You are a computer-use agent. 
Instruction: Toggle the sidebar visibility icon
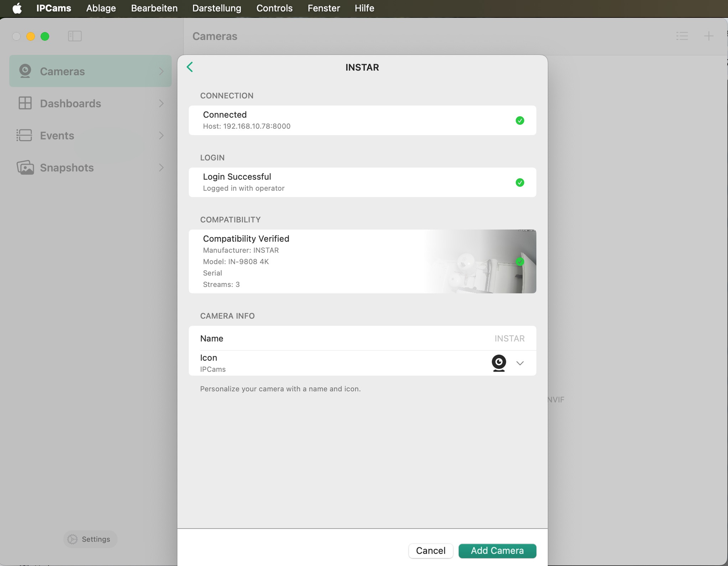[75, 36]
